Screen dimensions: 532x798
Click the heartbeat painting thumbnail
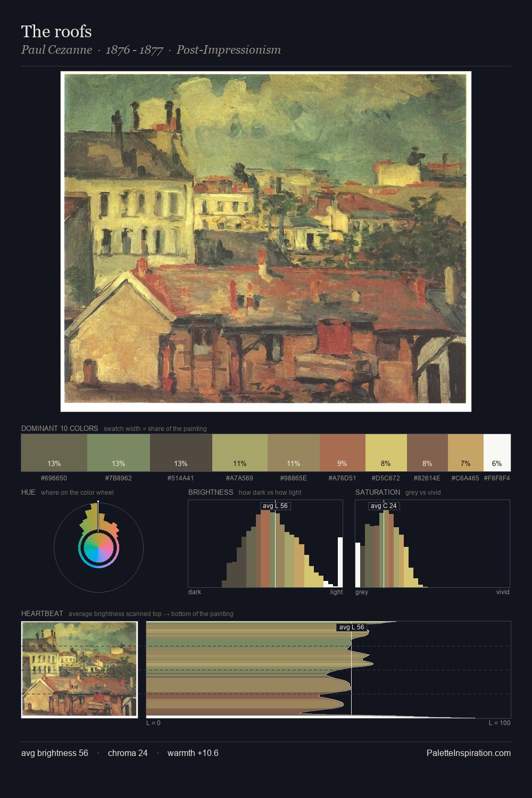tap(79, 670)
